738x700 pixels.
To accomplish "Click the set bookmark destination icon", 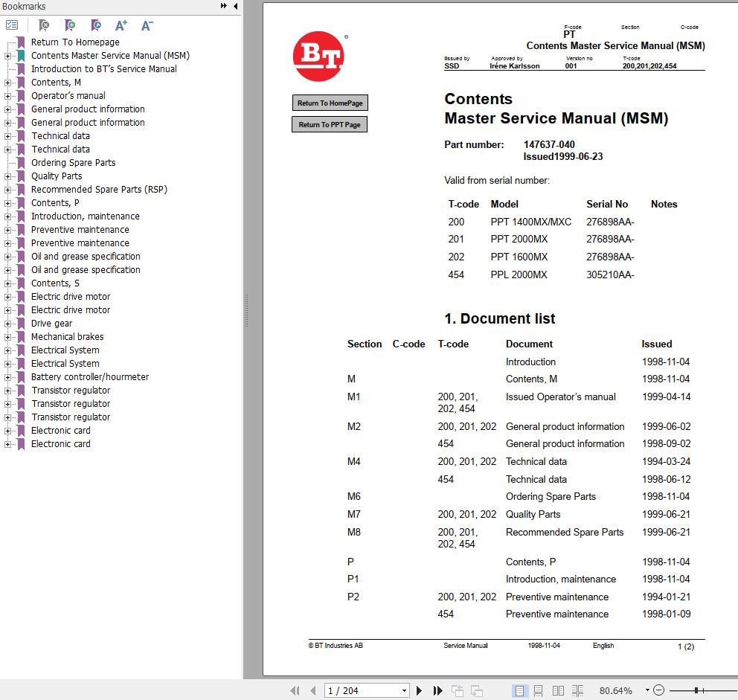I will click(x=96, y=25).
